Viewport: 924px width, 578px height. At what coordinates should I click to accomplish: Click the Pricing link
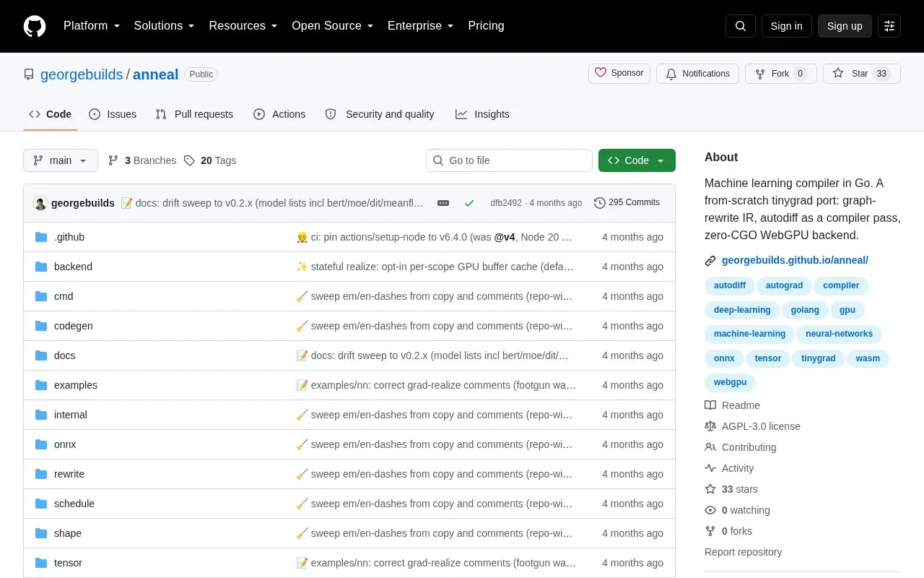pos(486,26)
